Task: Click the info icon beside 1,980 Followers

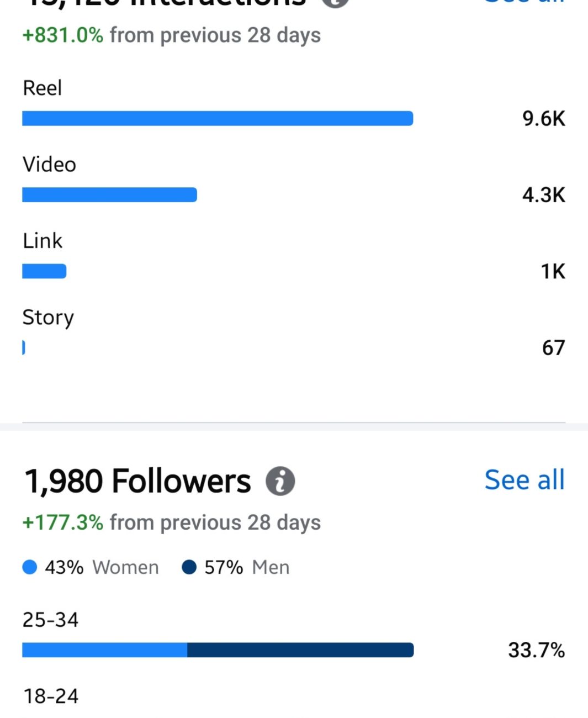Action: 280,481
